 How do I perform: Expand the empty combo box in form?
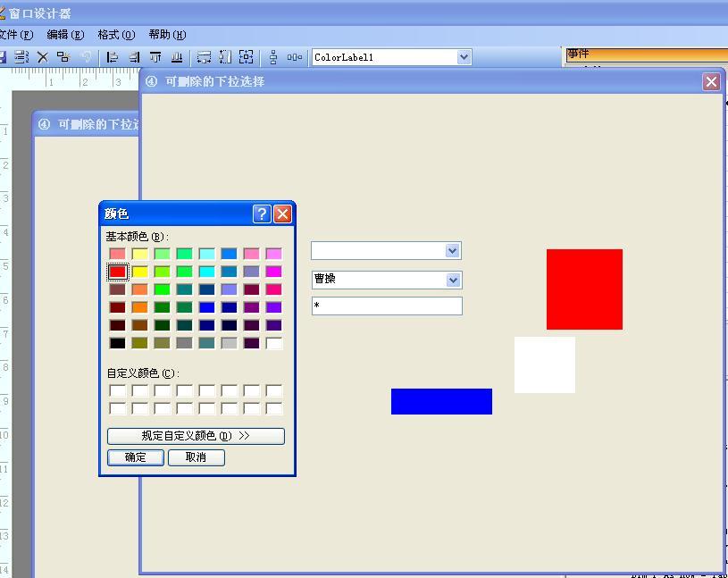coord(453,251)
